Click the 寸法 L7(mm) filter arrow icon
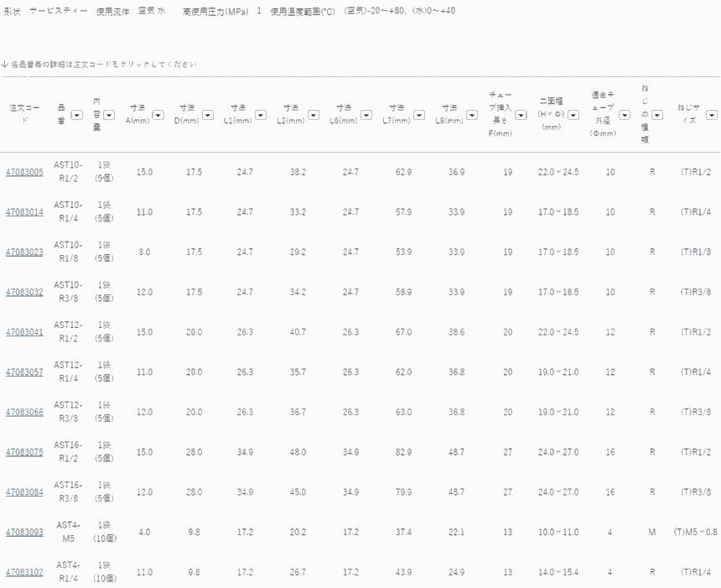 pyautogui.click(x=418, y=115)
